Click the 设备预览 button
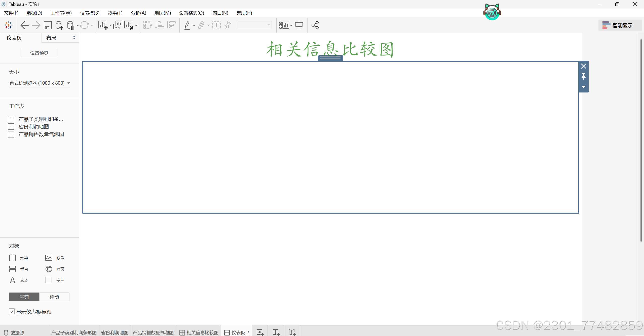Image resolution: width=644 pixels, height=336 pixels. (x=39, y=53)
